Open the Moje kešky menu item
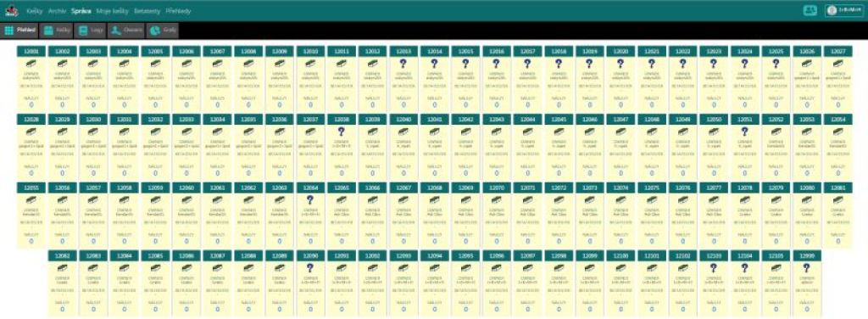868x319 pixels. click(x=113, y=11)
